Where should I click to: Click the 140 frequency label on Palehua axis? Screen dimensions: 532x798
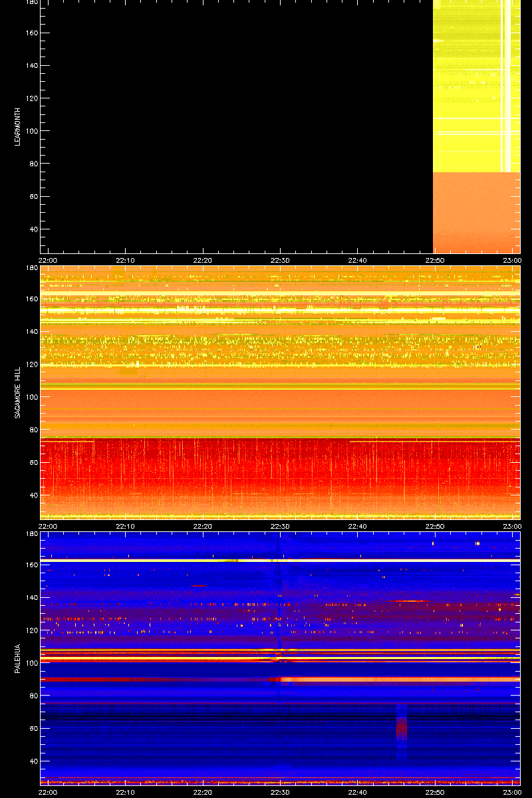click(x=31, y=598)
